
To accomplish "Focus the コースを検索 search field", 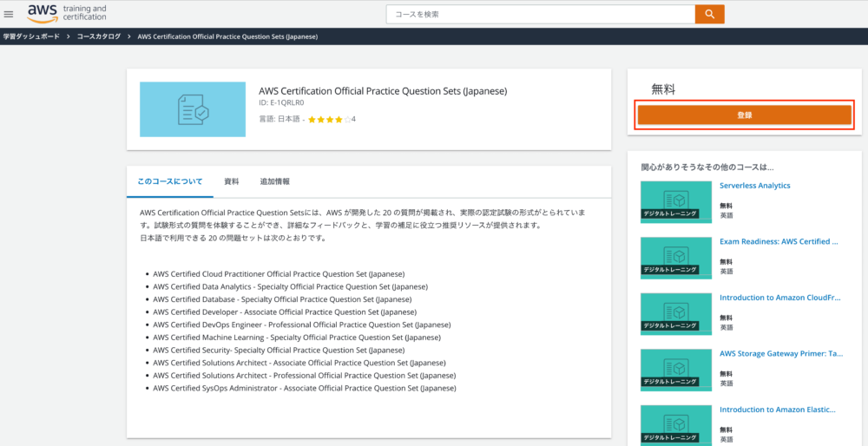I will (x=541, y=15).
